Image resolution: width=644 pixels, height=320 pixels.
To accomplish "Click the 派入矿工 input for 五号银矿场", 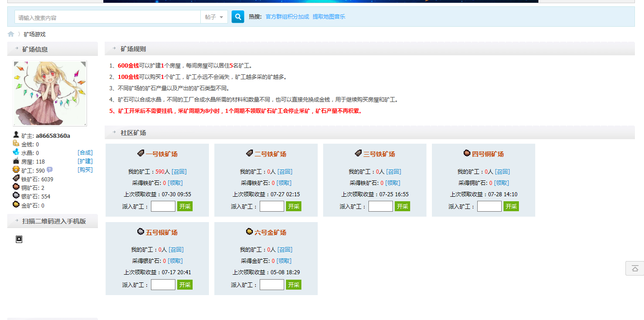I will (163, 284).
